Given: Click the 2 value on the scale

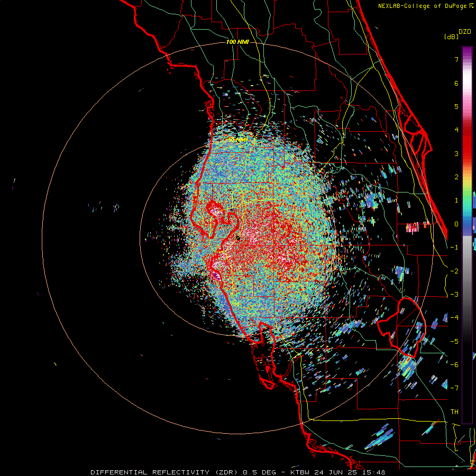Looking at the screenshot, I should click(x=456, y=177).
